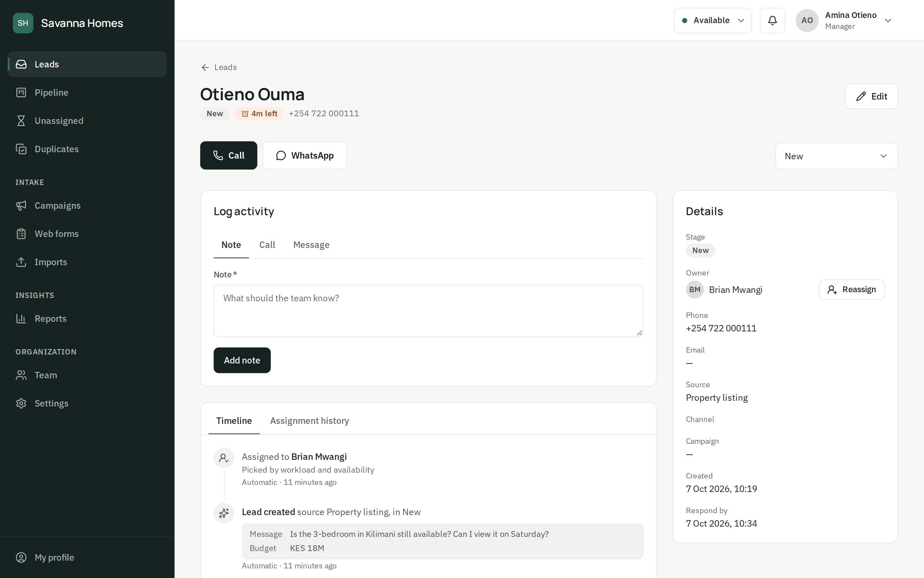924x578 pixels.
Task: Open Leads from the sidebar
Action: (87, 64)
